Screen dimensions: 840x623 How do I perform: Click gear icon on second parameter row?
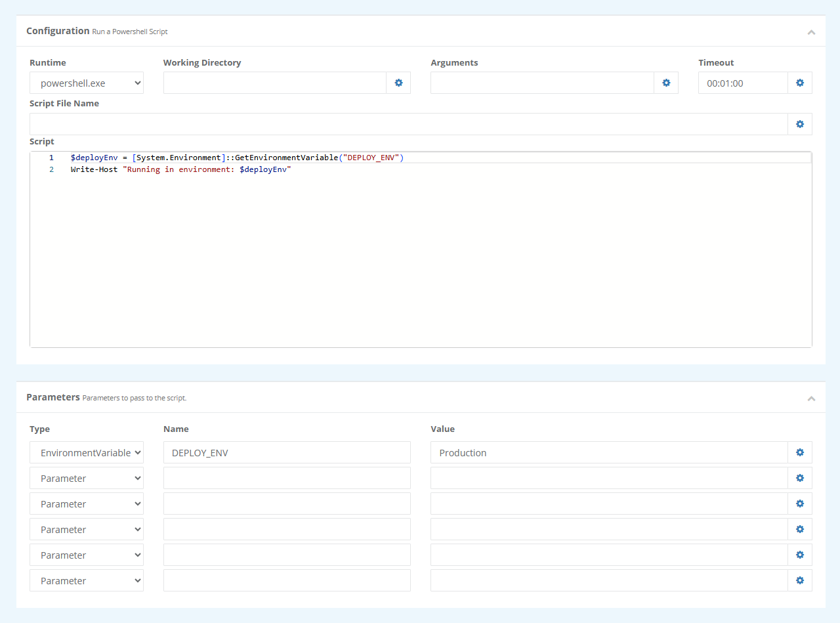[x=800, y=478]
